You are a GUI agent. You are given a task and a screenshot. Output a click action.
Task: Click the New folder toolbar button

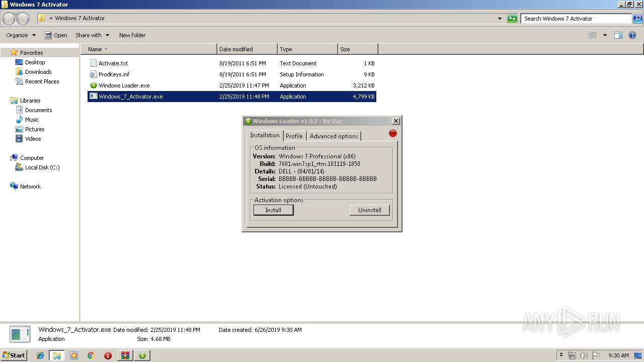(132, 35)
